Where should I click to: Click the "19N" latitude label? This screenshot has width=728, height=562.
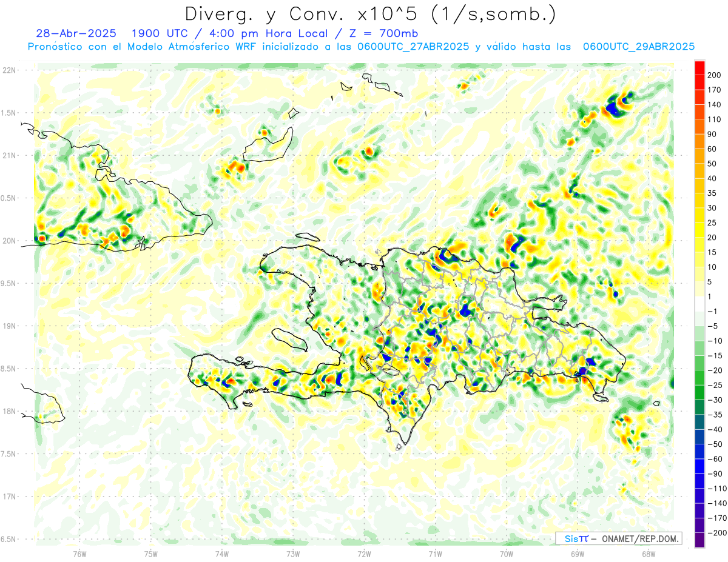point(8,326)
